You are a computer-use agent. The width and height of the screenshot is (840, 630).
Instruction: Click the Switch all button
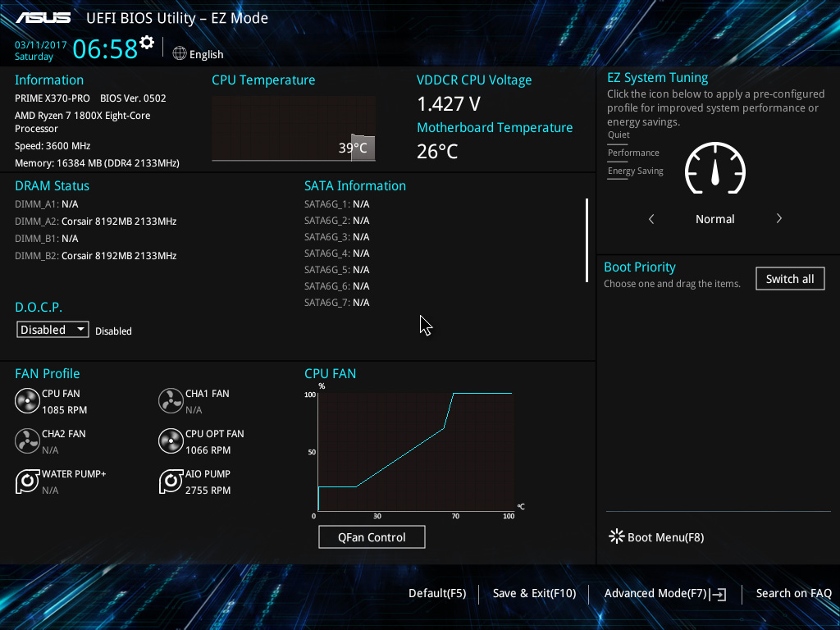click(x=790, y=279)
